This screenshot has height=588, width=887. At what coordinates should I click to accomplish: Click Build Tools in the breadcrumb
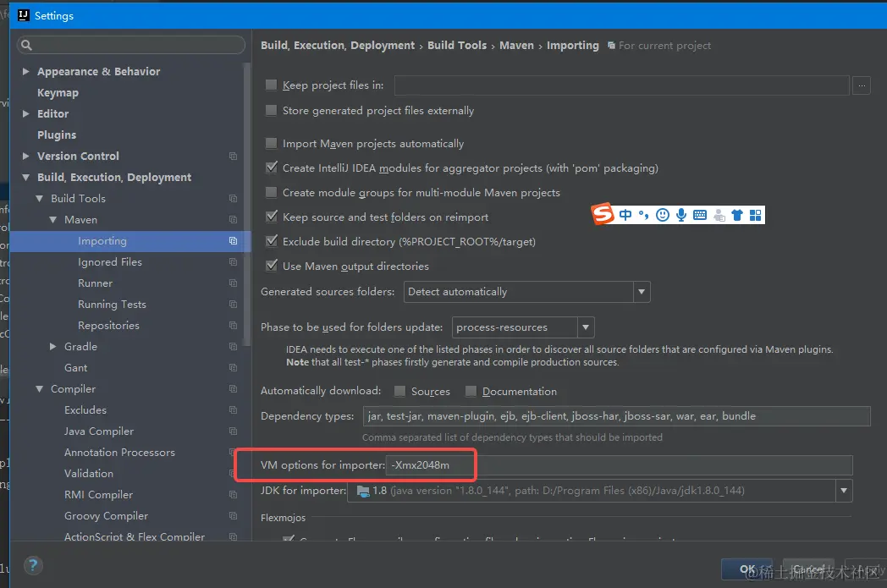[456, 45]
